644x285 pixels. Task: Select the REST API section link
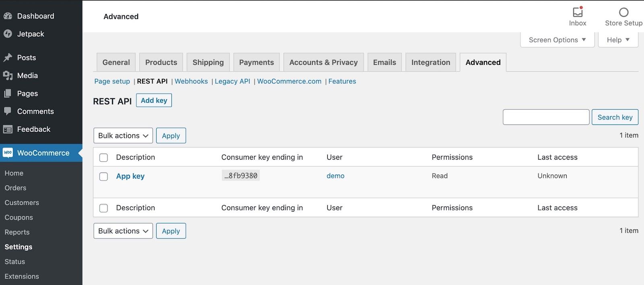[152, 81]
